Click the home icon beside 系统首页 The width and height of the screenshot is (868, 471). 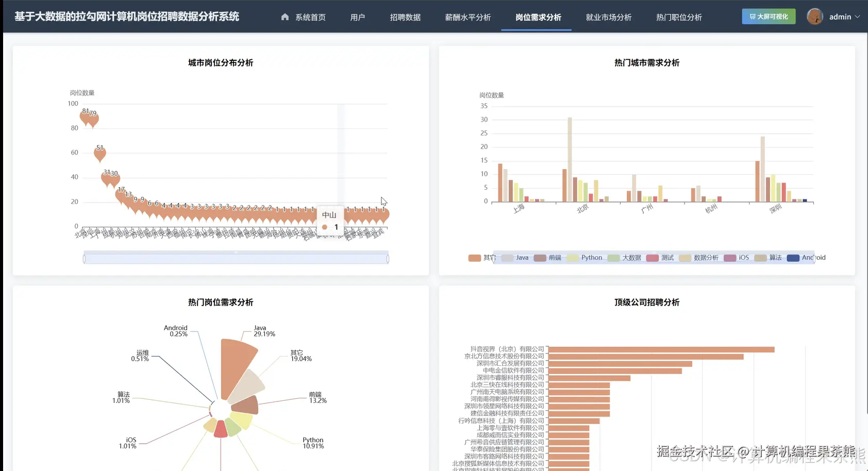click(285, 16)
